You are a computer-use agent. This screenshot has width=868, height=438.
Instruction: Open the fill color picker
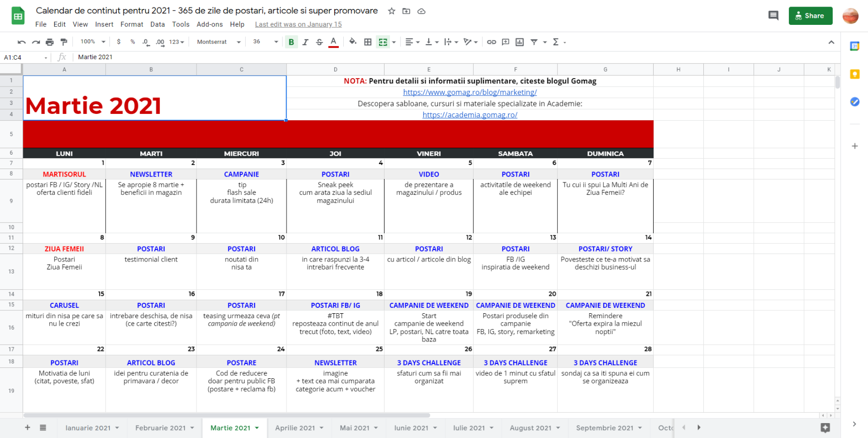[353, 42]
